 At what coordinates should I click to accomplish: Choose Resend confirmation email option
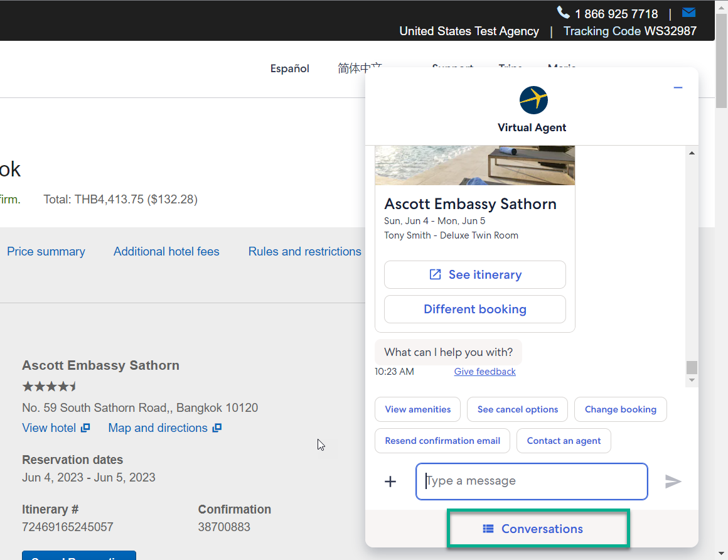point(442,441)
